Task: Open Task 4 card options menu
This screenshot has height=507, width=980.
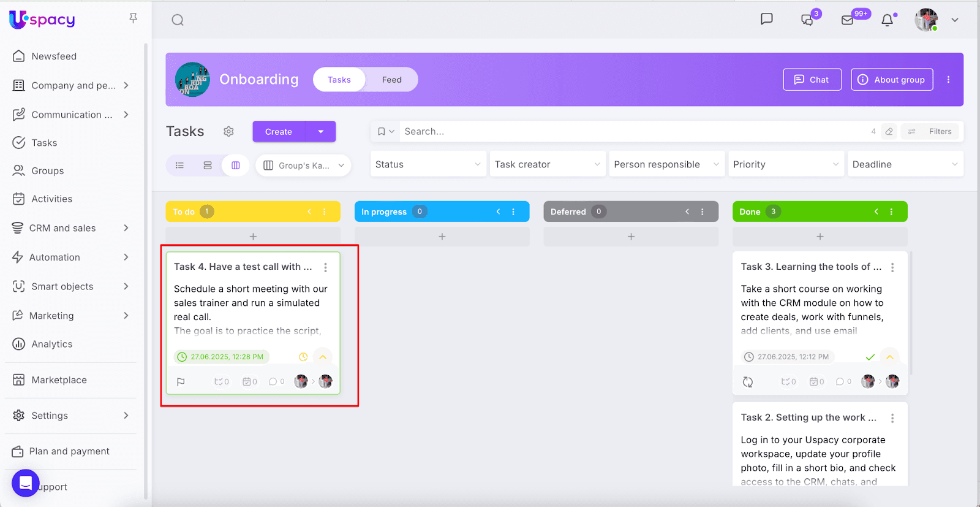Action: pos(325,267)
